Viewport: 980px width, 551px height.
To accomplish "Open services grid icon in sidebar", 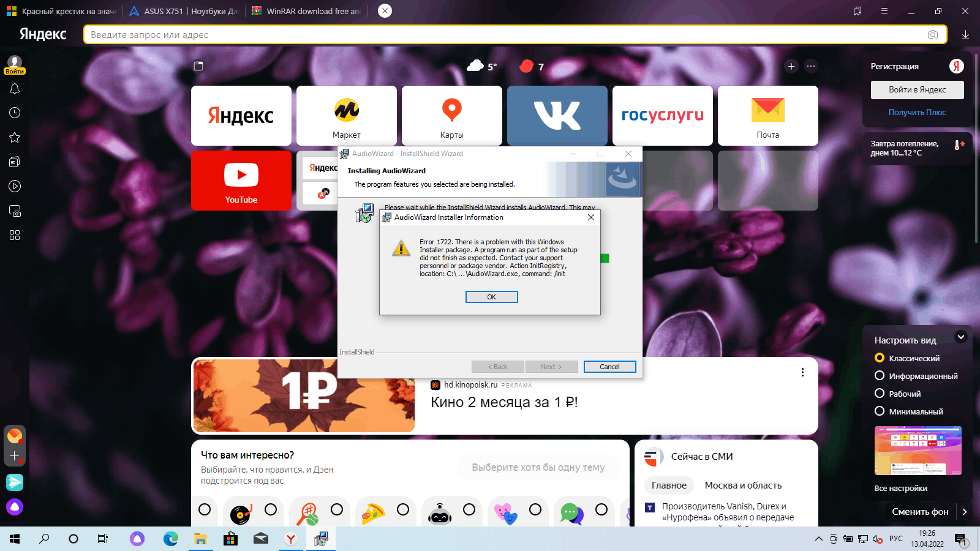I will pos(15,235).
